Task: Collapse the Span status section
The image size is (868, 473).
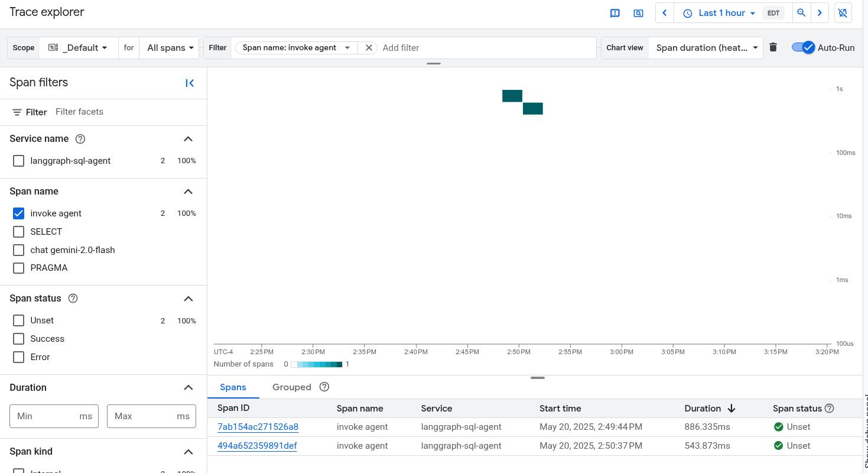Action: [x=188, y=299]
